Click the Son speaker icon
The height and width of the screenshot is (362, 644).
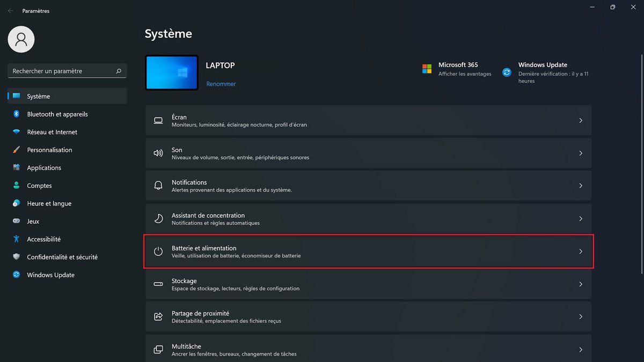coord(158,153)
